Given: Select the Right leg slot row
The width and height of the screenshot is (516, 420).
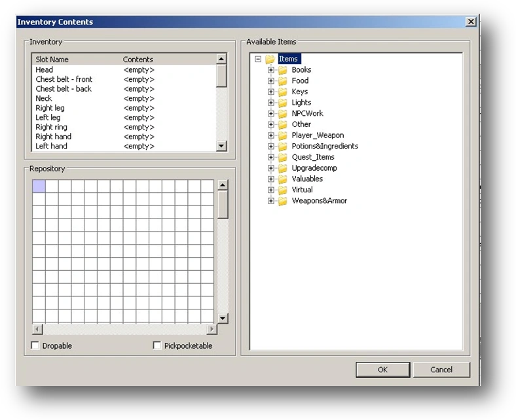Looking at the screenshot, I should [x=124, y=108].
